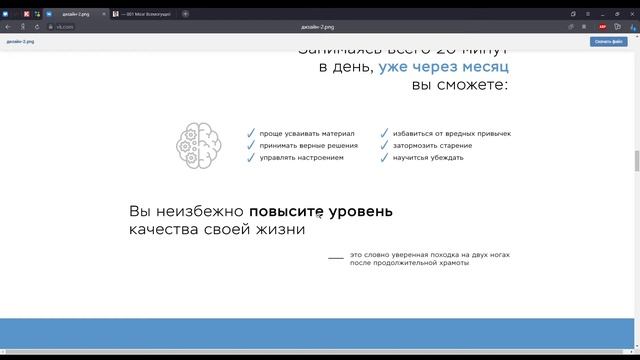
Task: Click the checkmark beside управлять настроением
Action: click(x=251, y=158)
